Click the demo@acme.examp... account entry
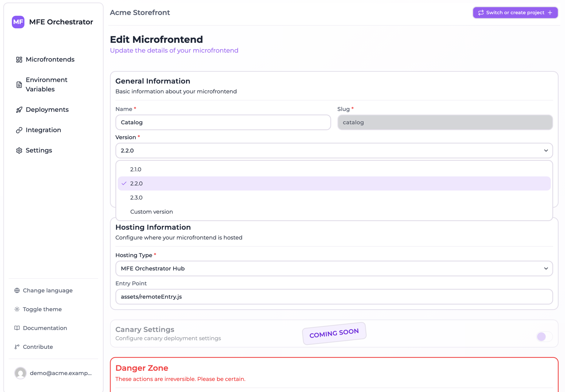This screenshot has width=565, height=392. 53,373
